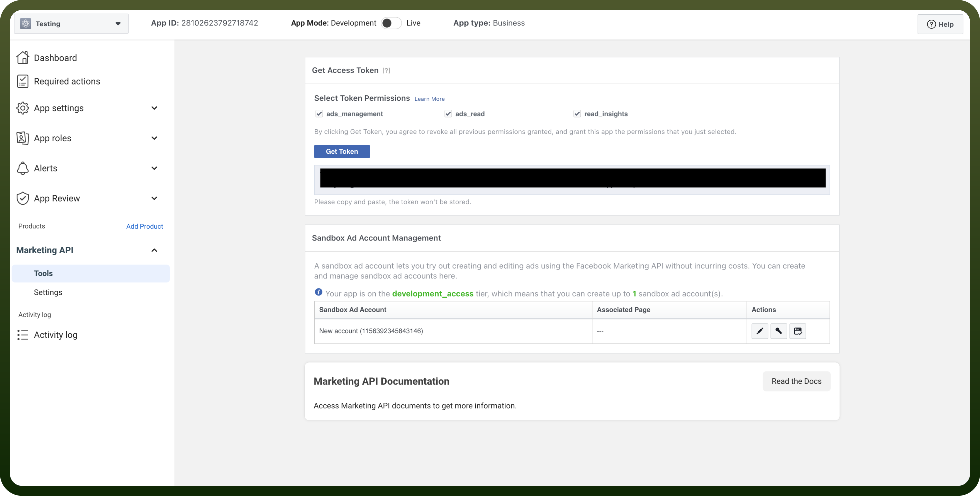Image resolution: width=980 pixels, height=496 pixels.
Task: Click the App ID number 28102623792718742
Action: [x=219, y=23]
